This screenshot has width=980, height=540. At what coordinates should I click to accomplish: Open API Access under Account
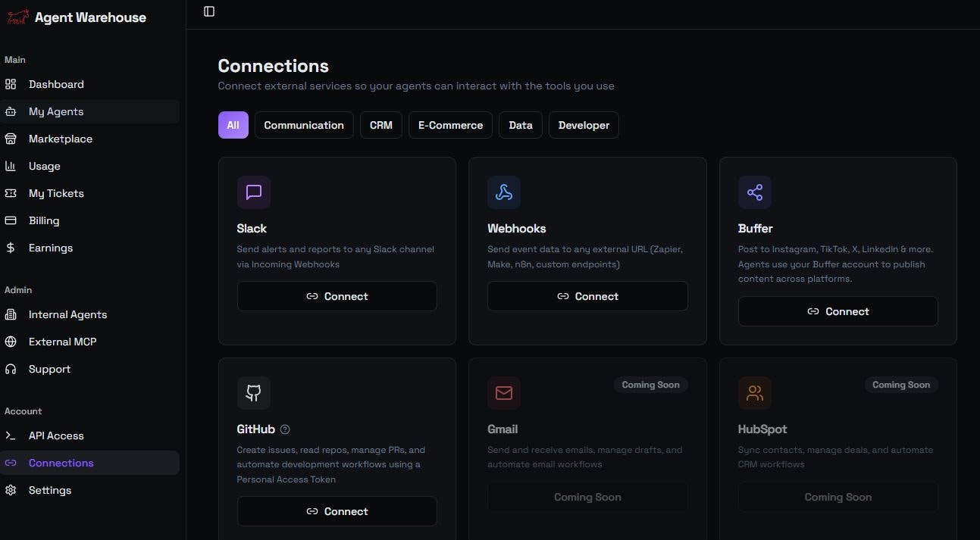(89, 435)
